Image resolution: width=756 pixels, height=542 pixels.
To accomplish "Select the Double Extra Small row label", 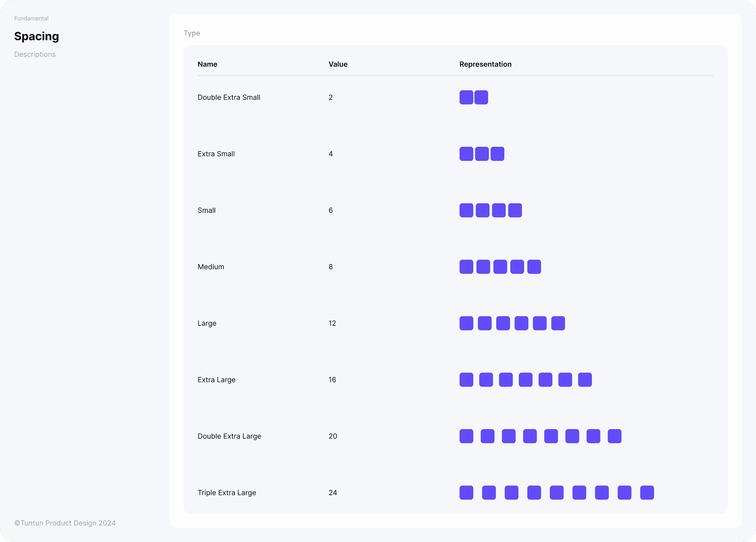I will [229, 98].
